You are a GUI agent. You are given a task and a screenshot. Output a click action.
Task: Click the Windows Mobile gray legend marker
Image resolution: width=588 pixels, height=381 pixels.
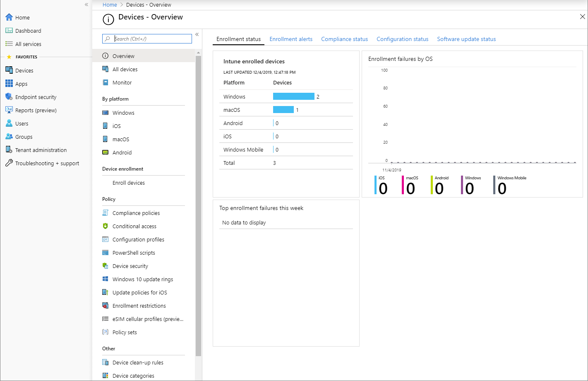pos(494,185)
